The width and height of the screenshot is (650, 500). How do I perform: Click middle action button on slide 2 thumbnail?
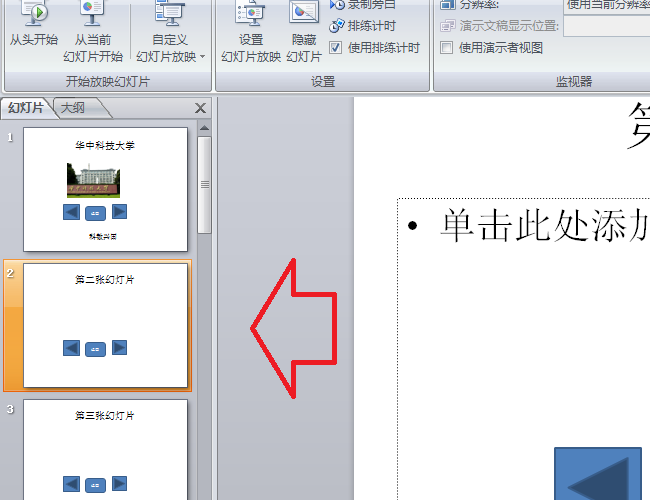pos(95,349)
